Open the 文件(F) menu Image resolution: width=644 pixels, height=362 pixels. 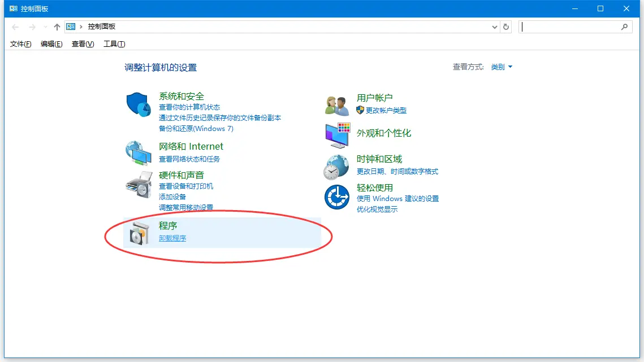pyautogui.click(x=20, y=44)
